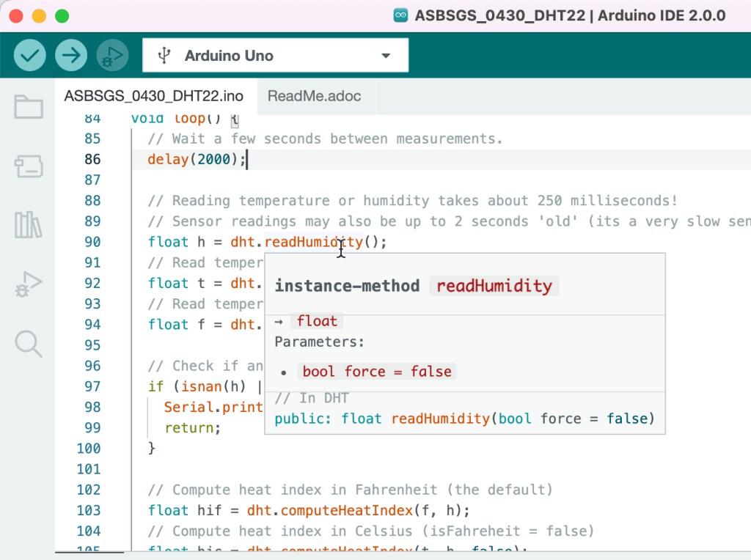Click the public: float readHumidity signature
Screen dimensions: 751x560
coord(464,419)
